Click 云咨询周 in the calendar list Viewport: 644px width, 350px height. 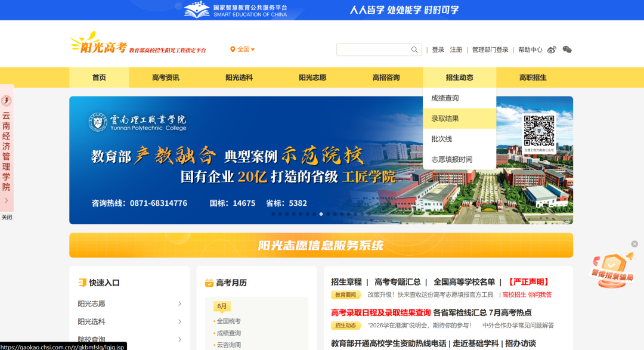[x=229, y=345]
